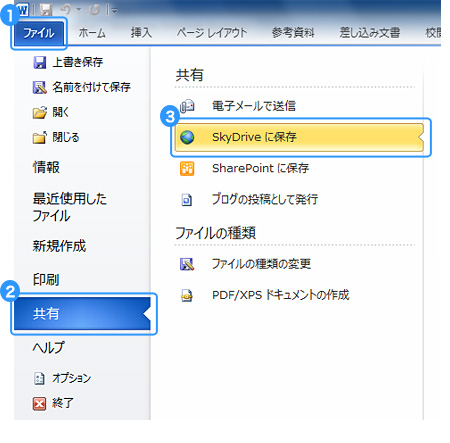Viewport: 450px width, 443px height.
Task: Click the red 終了 exit icon
Action: pyautogui.click(x=39, y=404)
